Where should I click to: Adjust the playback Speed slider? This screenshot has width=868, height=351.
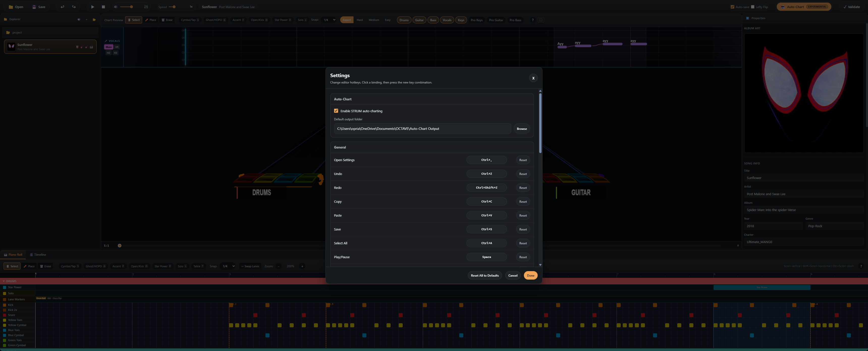pyautogui.click(x=178, y=7)
